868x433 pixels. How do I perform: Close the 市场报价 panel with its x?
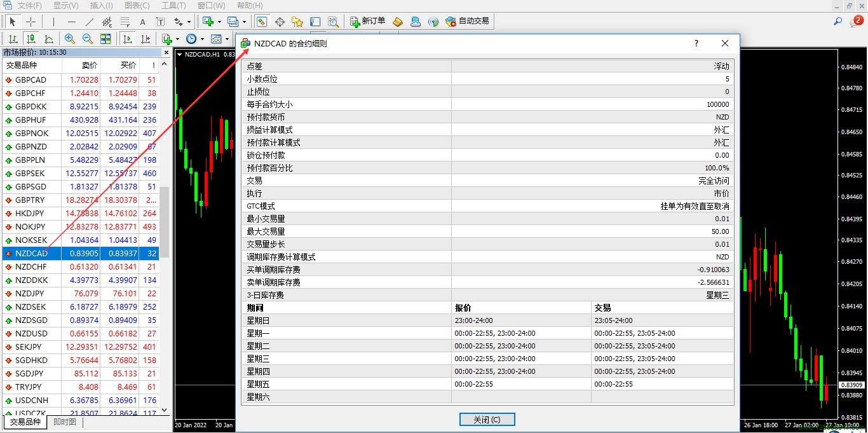click(166, 53)
